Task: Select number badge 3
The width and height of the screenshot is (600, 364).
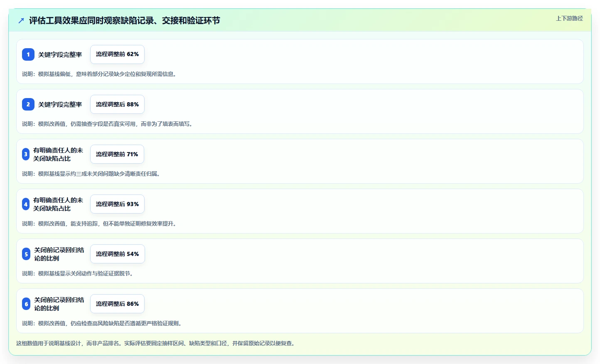Action: pos(26,154)
